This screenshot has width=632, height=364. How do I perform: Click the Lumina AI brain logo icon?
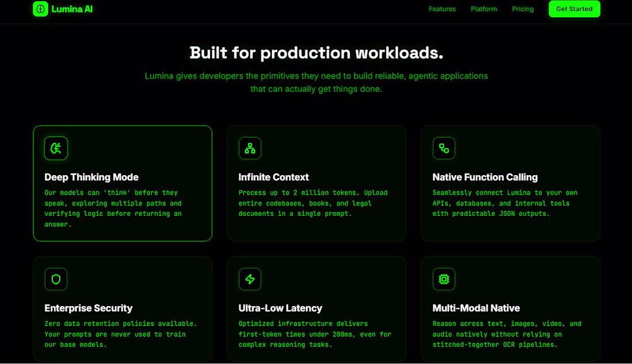tap(40, 9)
